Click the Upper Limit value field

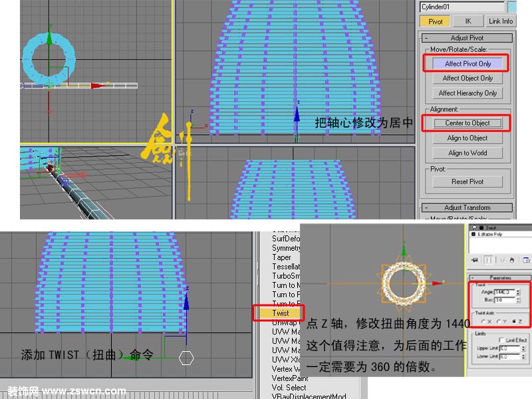point(509,348)
